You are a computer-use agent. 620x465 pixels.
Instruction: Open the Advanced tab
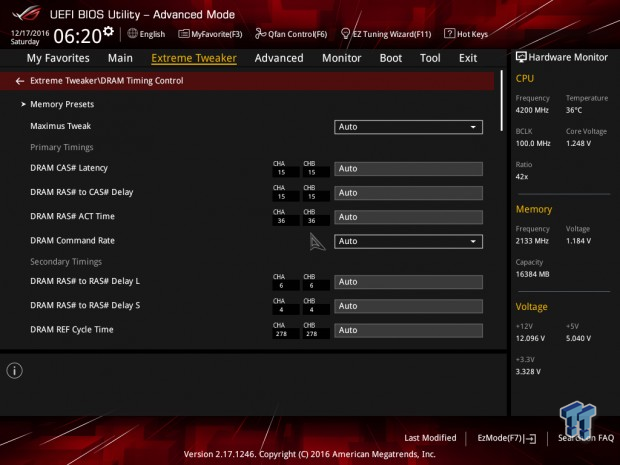coord(279,58)
